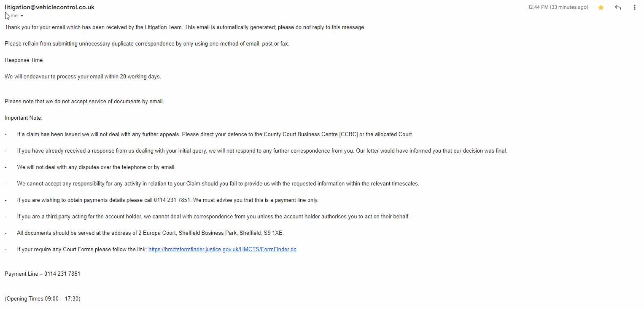Click the duplicate correspondence notice line
The height and width of the screenshot is (309, 644).
coord(147,44)
